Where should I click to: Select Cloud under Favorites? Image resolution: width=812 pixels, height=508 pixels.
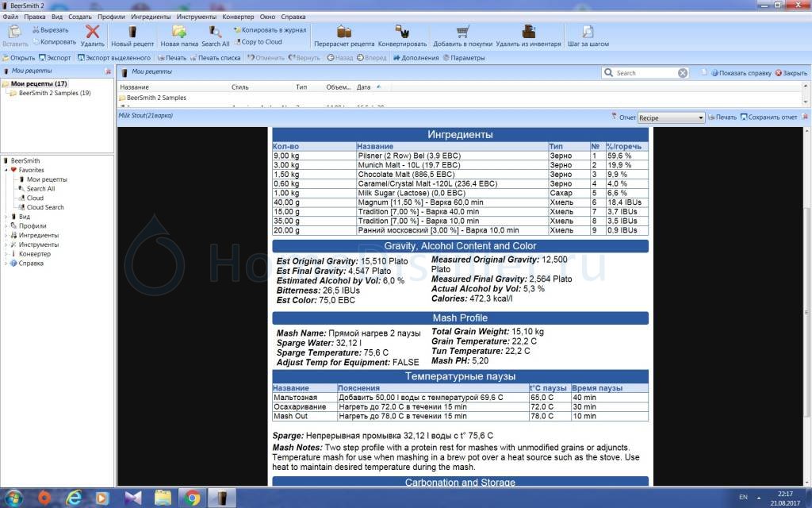pyautogui.click(x=35, y=198)
